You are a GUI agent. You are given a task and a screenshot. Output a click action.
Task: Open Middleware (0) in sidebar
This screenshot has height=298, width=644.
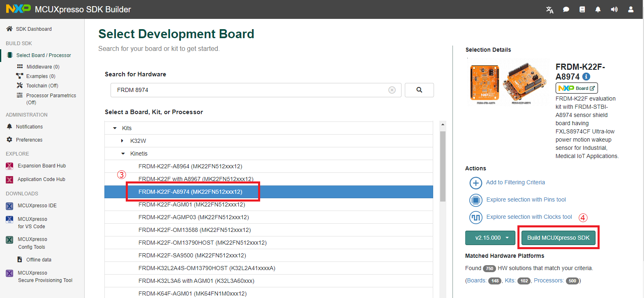pos(43,66)
